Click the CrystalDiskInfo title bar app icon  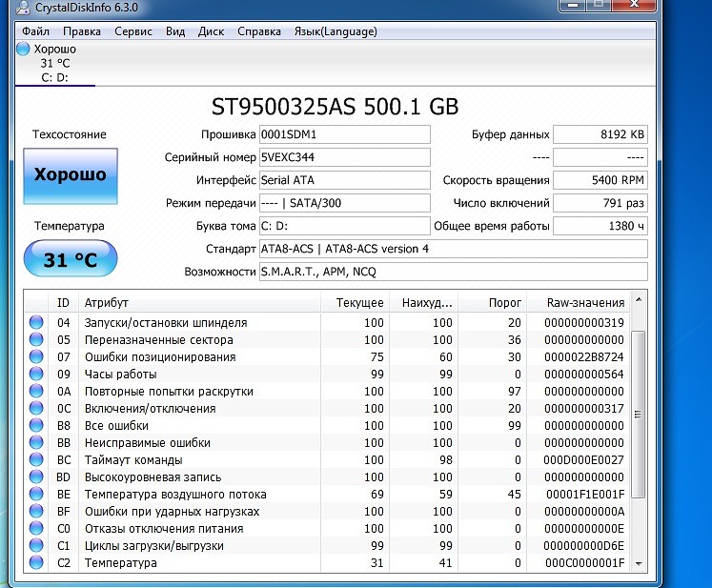pyautogui.click(x=23, y=8)
